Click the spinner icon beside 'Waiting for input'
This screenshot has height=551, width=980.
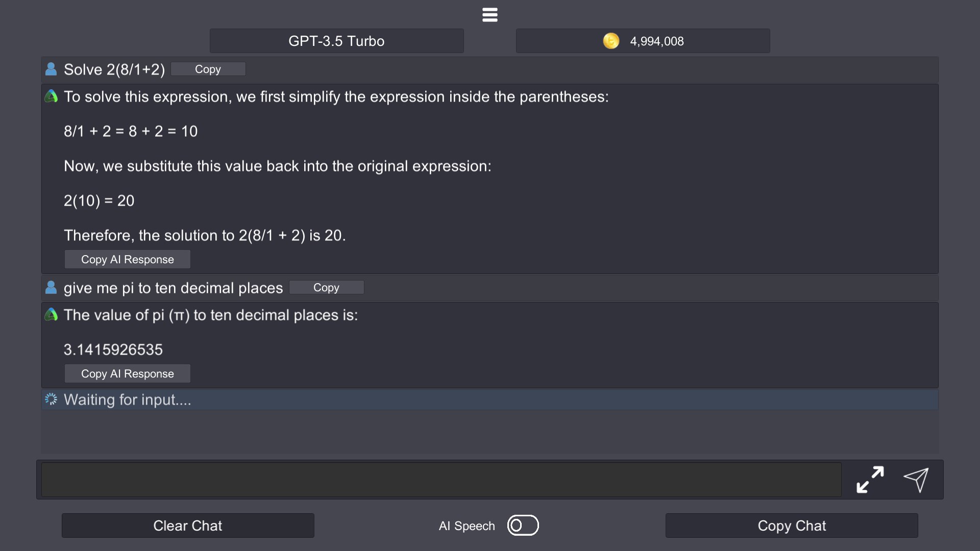coord(51,399)
